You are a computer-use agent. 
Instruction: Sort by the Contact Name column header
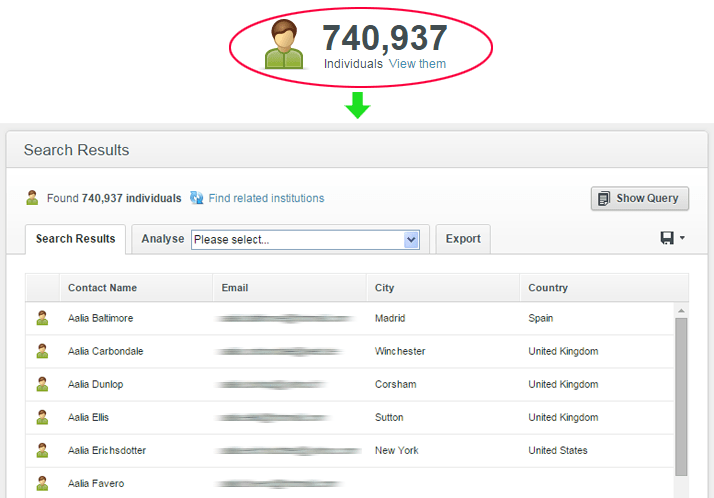click(102, 288)
